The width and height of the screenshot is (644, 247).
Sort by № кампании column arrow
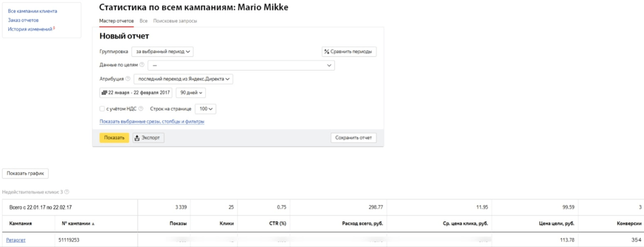(x=93, y=224)
